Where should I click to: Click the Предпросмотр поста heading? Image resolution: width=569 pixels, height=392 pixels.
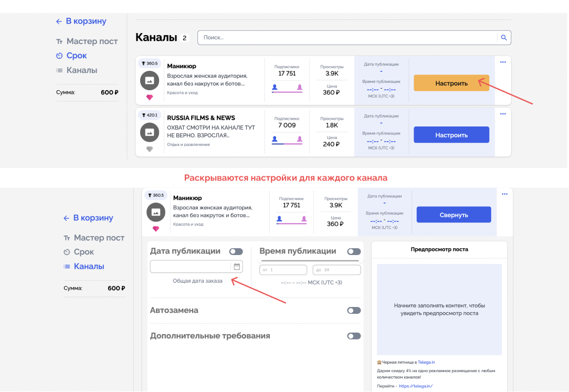[x=439, y=249]
